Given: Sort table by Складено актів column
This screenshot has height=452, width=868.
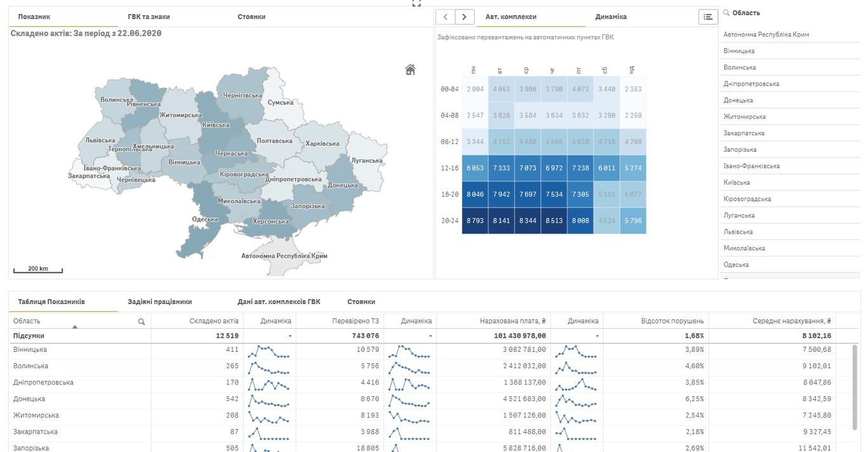Looking at the screenshot, I should coord(214,321).
